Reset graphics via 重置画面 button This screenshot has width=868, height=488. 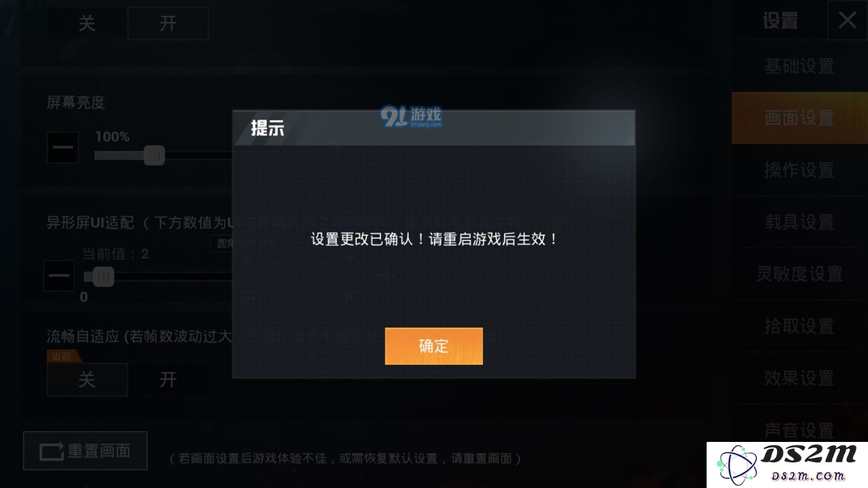[x=85, y=451]
